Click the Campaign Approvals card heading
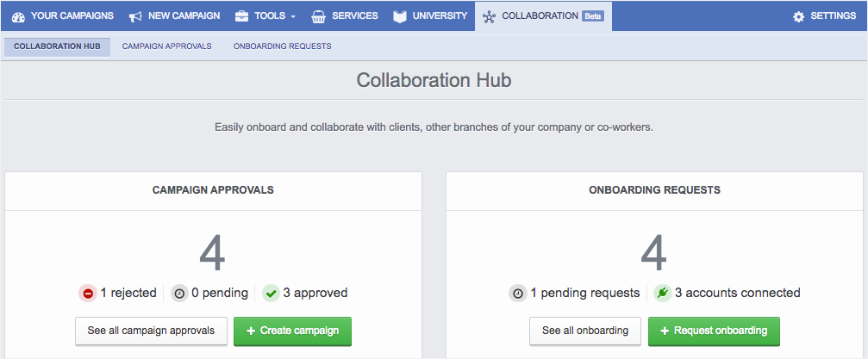Viewport: 868px width, 359px height. tap(213, 190)
